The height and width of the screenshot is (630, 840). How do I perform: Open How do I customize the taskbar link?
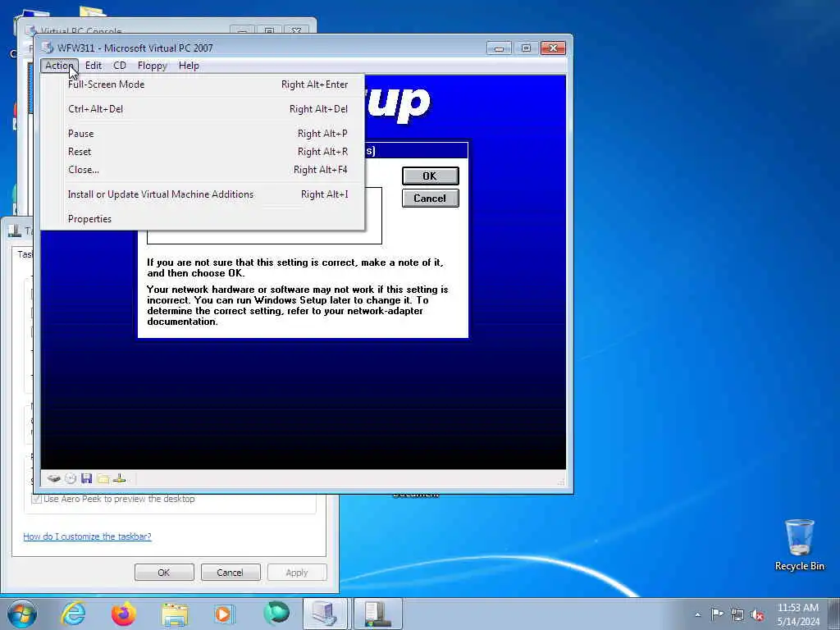tap(87, 536)
